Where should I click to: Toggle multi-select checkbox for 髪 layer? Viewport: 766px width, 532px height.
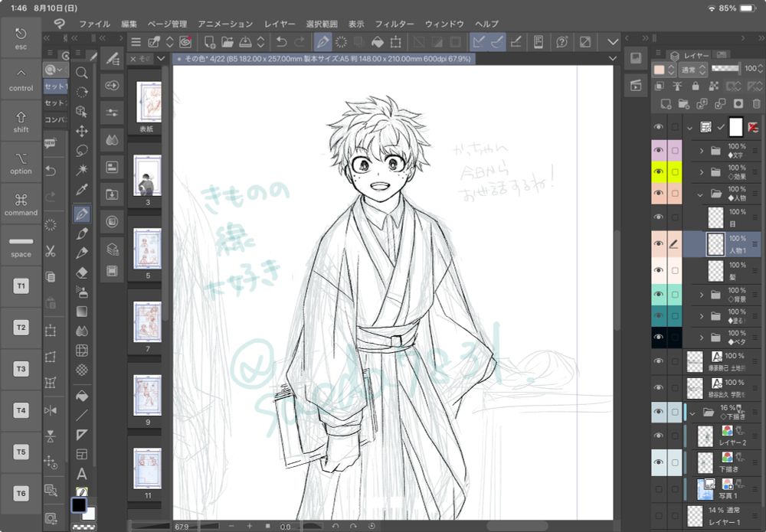675,270
